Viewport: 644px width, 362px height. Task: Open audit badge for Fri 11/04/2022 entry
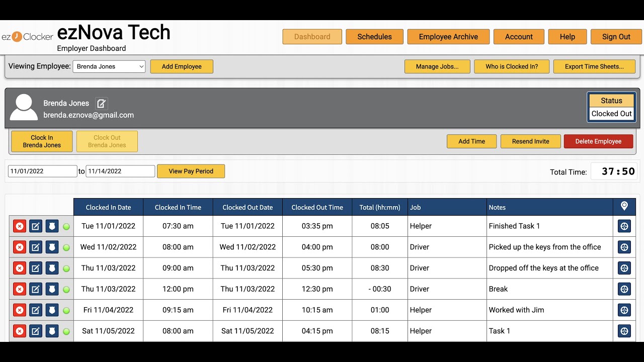(52, 310)
